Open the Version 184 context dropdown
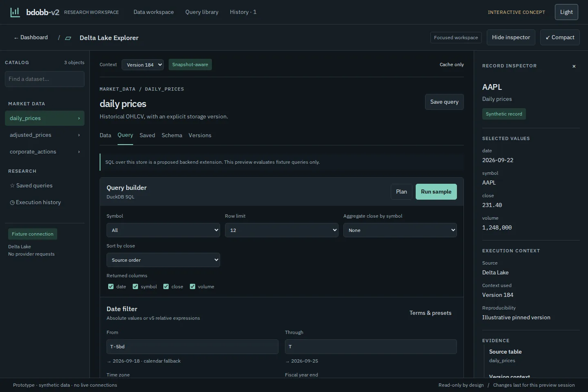The height and width of the screenshot is (392, 588). tap(143, 65)
